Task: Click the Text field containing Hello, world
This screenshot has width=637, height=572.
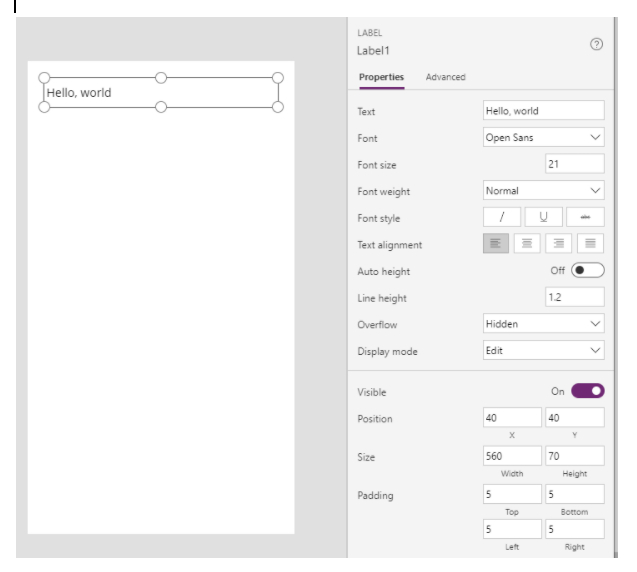Action: click(x=544, y=110)
